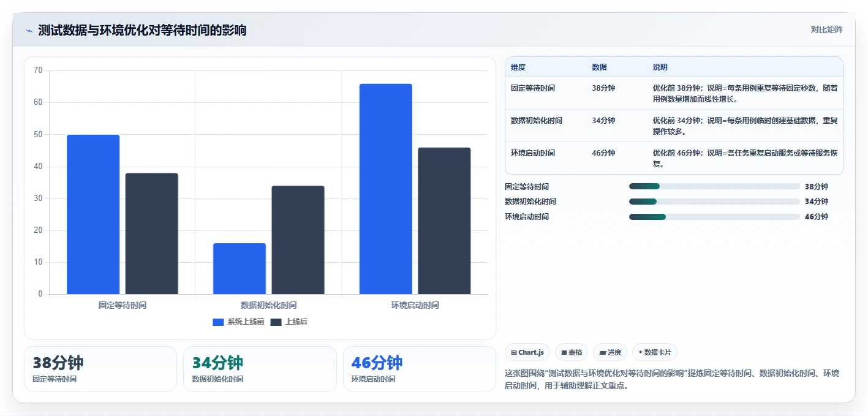
Task: Click the icon inside the 表格 chip
Action: (x=564, y=353)
